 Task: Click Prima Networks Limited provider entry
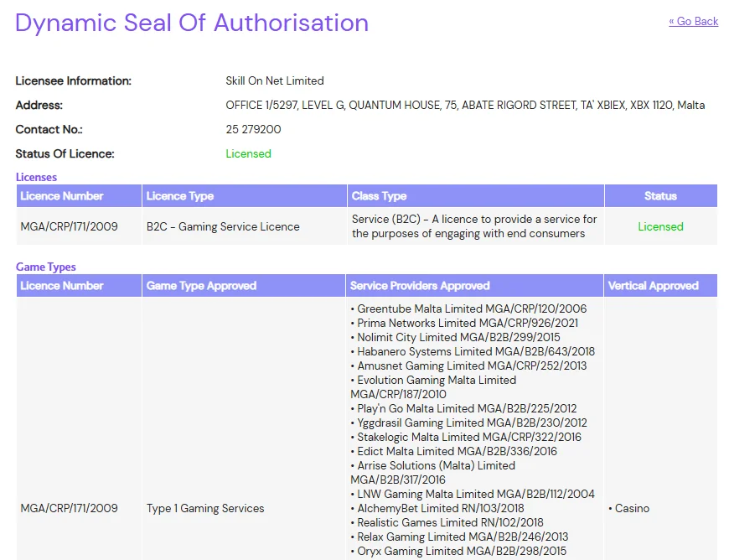[x=464, y=323]
